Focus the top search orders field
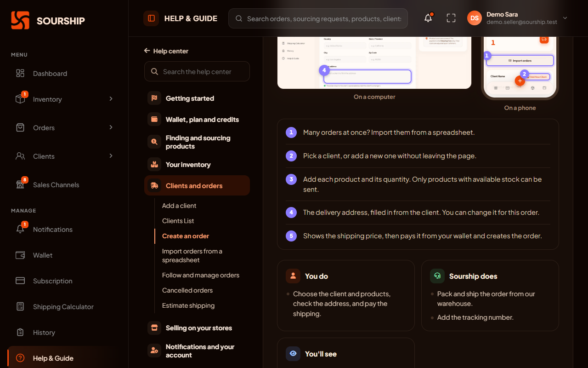The image size is (588, 368). 318,18
